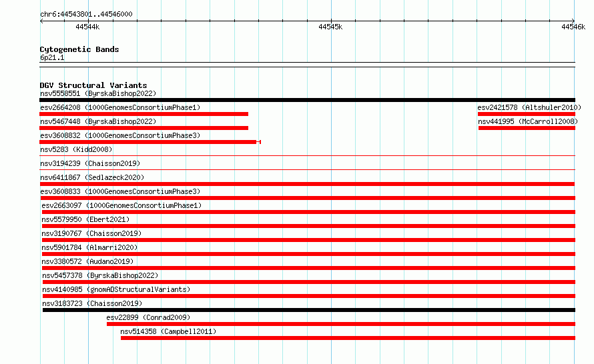Click the red bar under nsv5457378

tap(309, 282)
